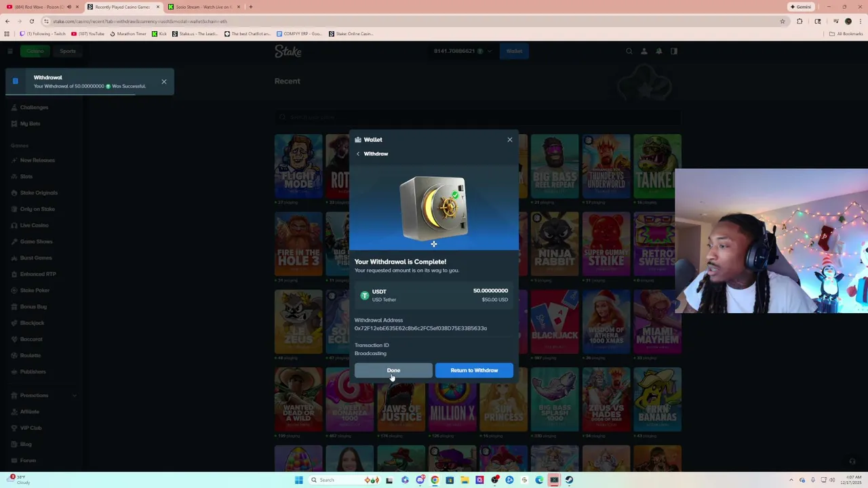This screenshot has width=868, height=488.
Task: Bookmark this page with the star icon
Action: point(782,21)
